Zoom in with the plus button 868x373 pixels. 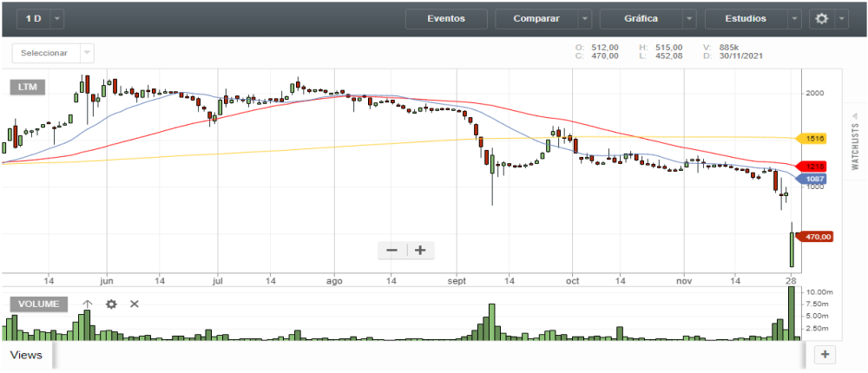420,250
